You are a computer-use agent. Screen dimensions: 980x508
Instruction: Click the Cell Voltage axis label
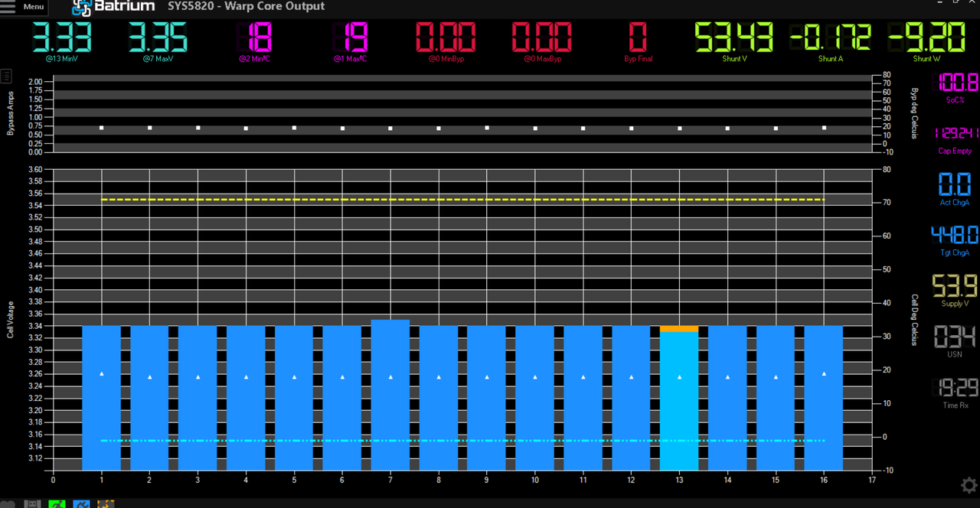click(11, 320)
